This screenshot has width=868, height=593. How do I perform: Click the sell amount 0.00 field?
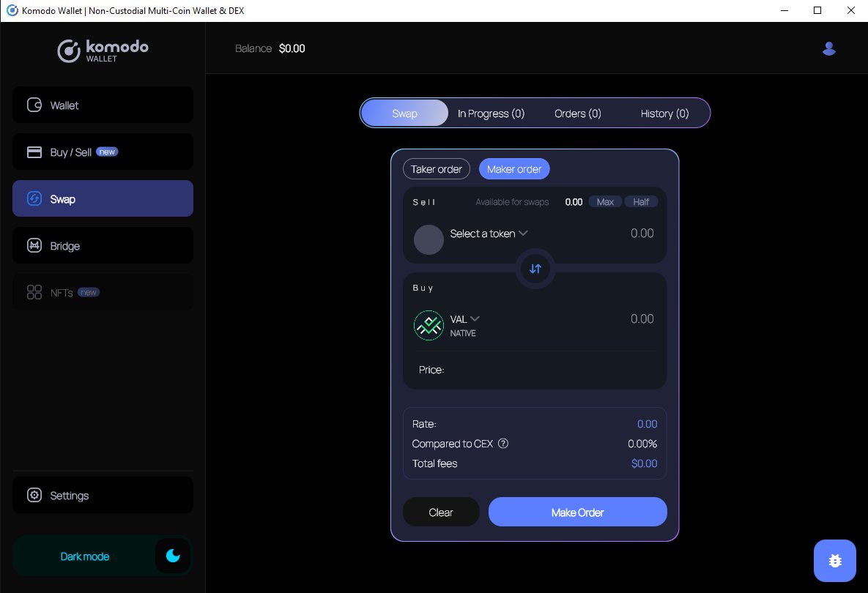(x=642, y=234)
